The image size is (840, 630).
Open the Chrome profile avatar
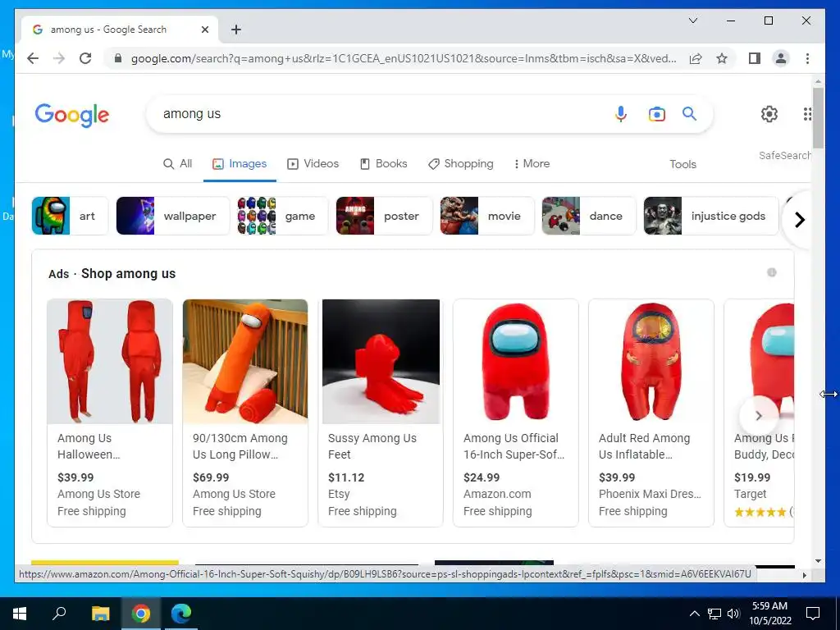(781, 58)
